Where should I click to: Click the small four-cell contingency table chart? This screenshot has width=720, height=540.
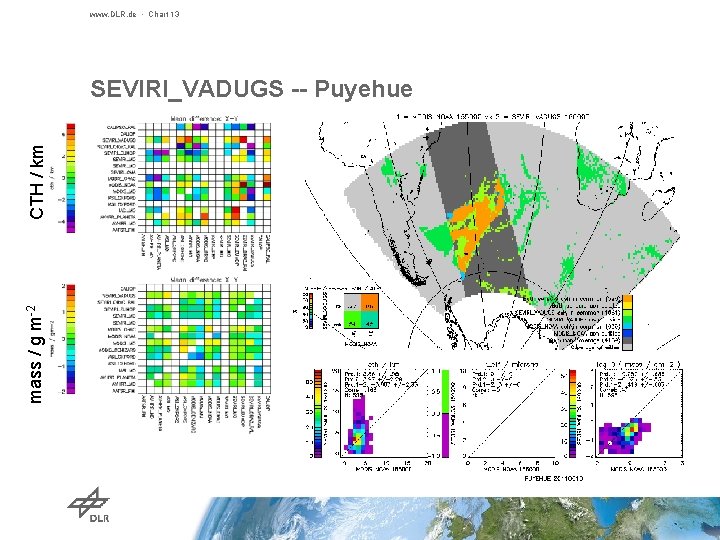click(x=361, y=311)
